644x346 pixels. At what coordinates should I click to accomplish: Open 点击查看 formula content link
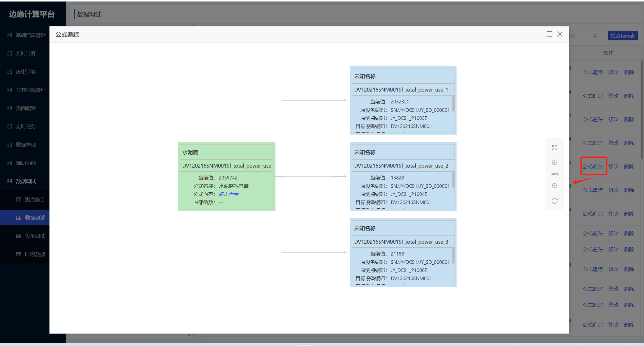point(229,194)
